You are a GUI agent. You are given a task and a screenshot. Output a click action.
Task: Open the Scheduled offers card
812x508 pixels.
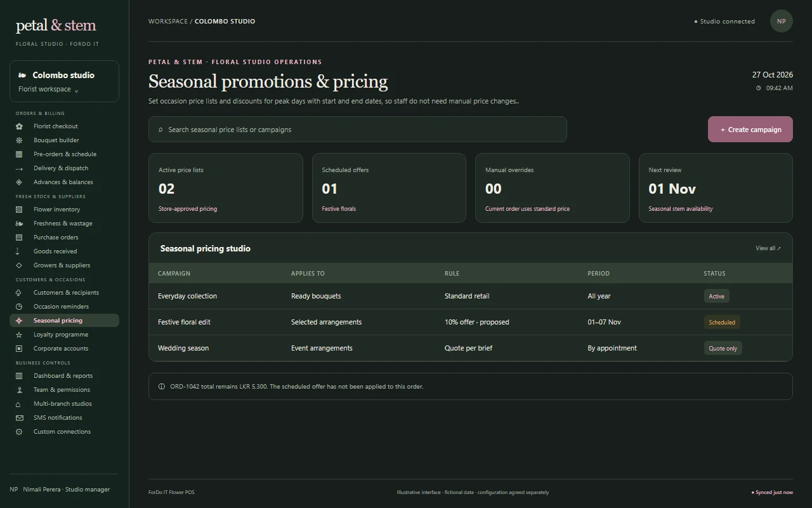(x=389, y=188)
